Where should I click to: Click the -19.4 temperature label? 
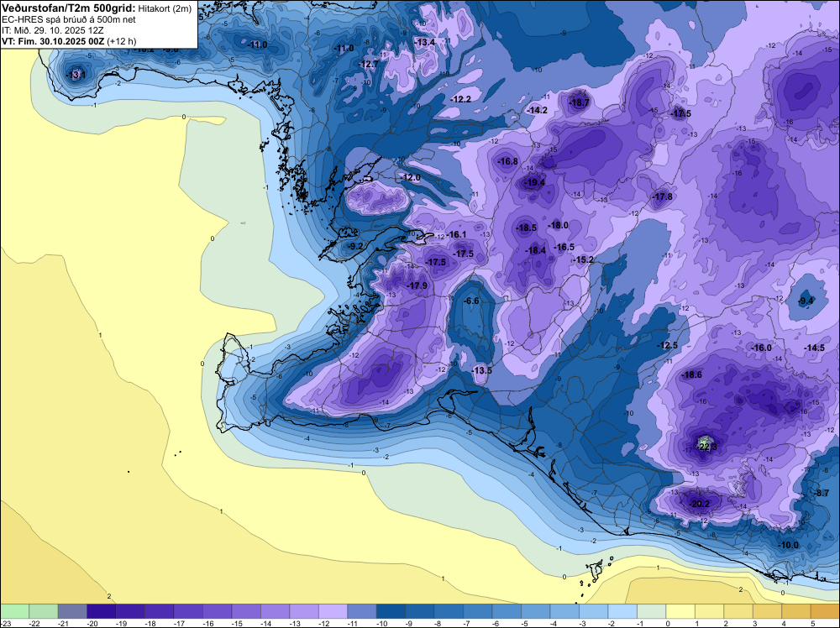click(534, 182)
